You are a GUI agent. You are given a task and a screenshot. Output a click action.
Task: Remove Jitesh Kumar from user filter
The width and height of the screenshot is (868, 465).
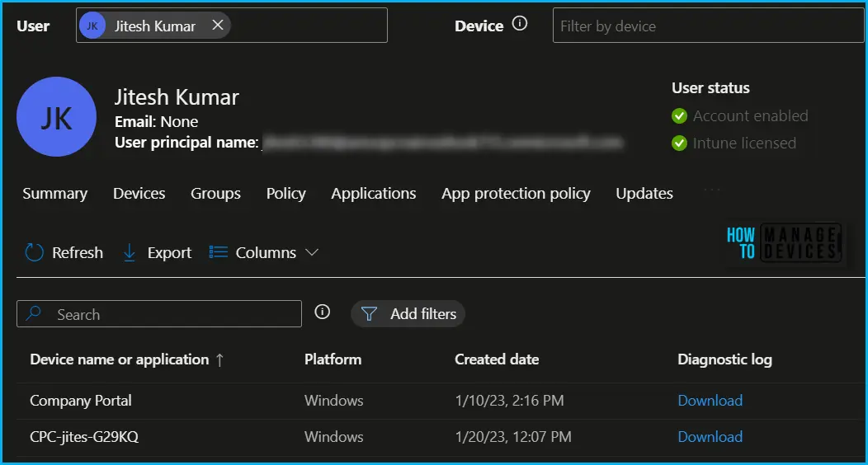[218, 26]
